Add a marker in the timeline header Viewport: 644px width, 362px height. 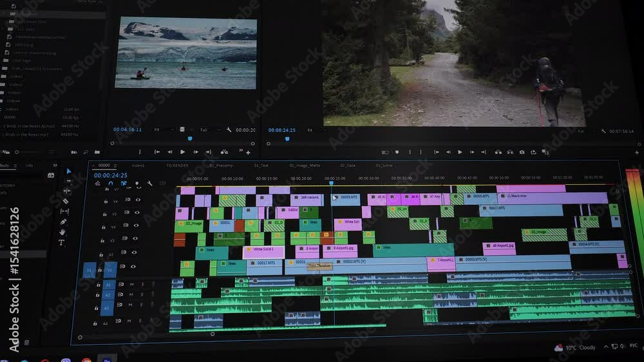coord(137,184)
